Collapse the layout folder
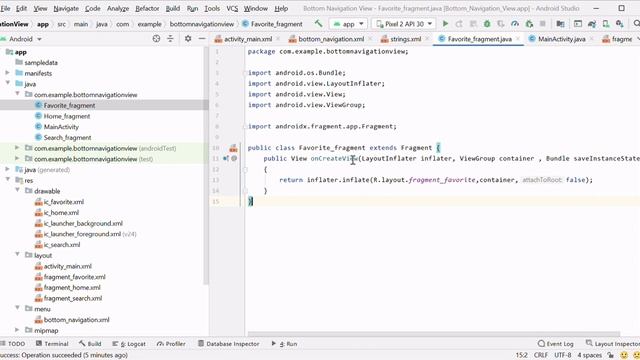The height and width of the screenshot is (360, 640). coord(17,255)
